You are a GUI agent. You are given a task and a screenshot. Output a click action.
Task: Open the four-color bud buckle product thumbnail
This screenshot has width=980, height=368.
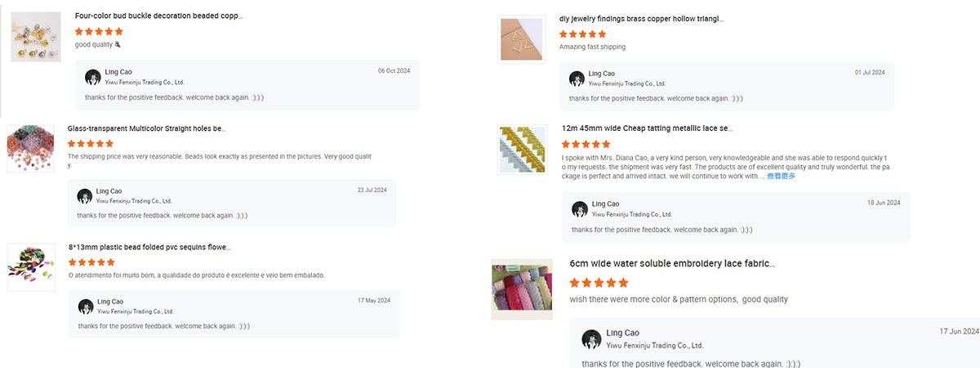36,37
